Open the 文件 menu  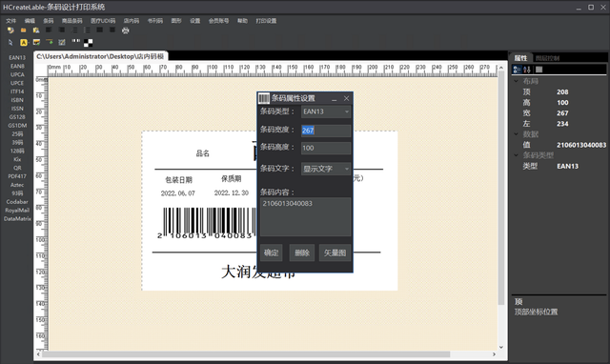[x=11, y=21]
